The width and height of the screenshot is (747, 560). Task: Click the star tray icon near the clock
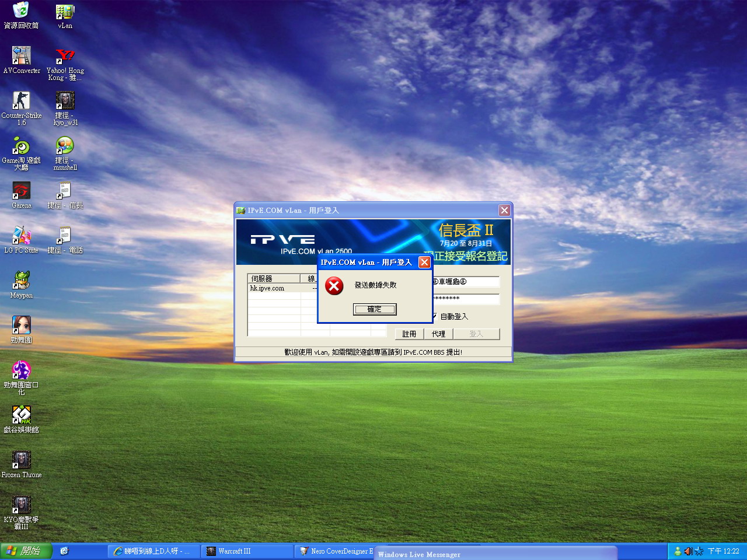tap(699, 551)
